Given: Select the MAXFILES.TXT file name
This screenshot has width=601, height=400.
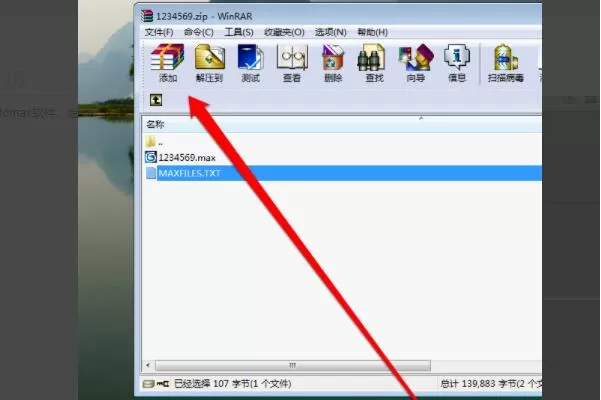Looking at the screenshot, I should 189,173.
